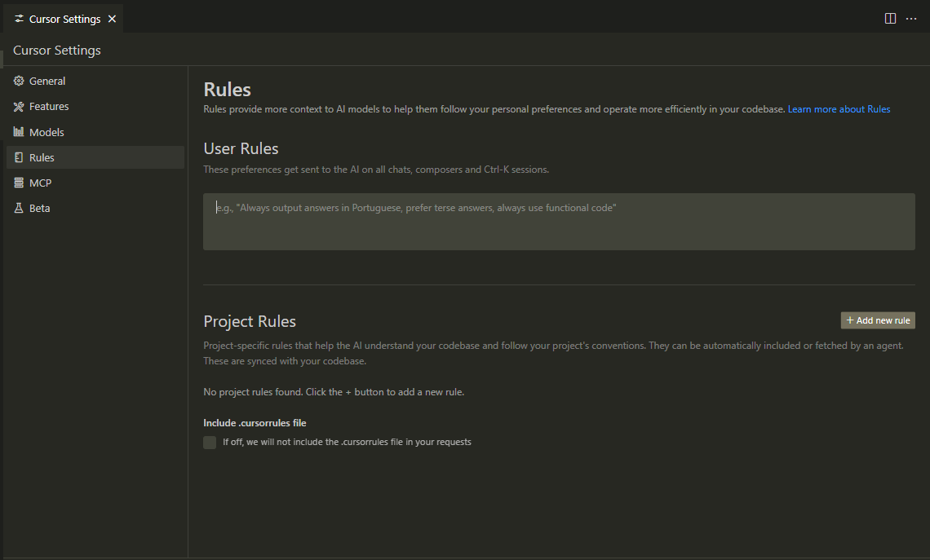Click the Beta flask icon
The width and height of the screenshot is (930, 560).
(x=19, y=208)
